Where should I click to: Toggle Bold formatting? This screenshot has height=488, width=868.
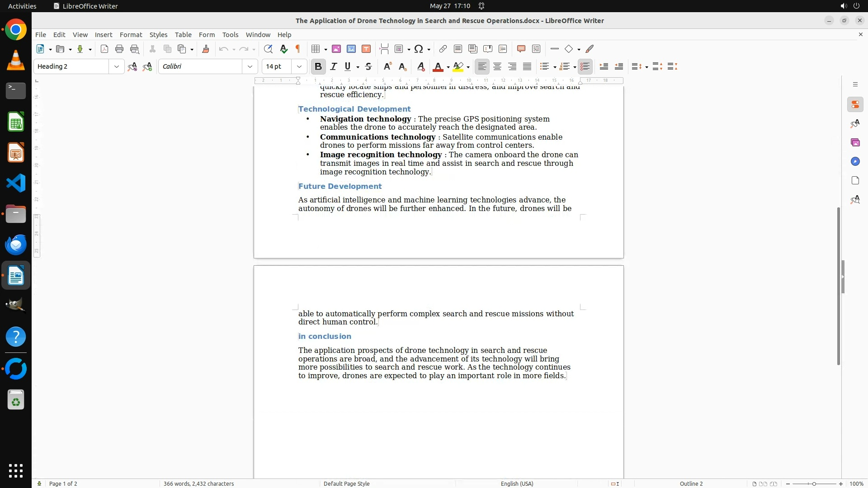coord(318,66)
